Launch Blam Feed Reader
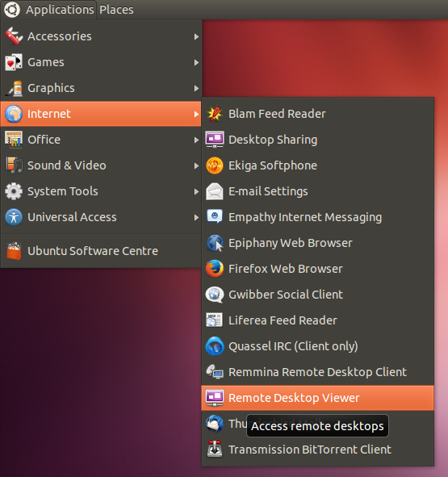448x477 pixels. (318, 114)
